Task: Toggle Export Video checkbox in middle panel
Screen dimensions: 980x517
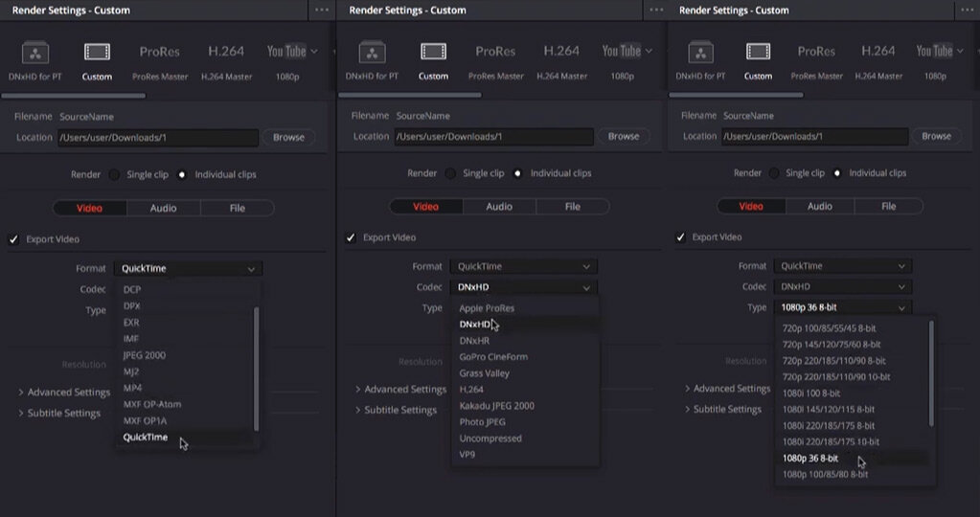Action: click(351, 237)
